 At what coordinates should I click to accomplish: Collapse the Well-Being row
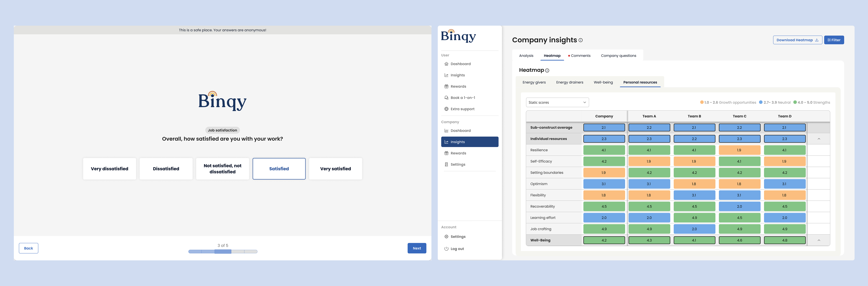pyautogui.click(x=819, y=240)
